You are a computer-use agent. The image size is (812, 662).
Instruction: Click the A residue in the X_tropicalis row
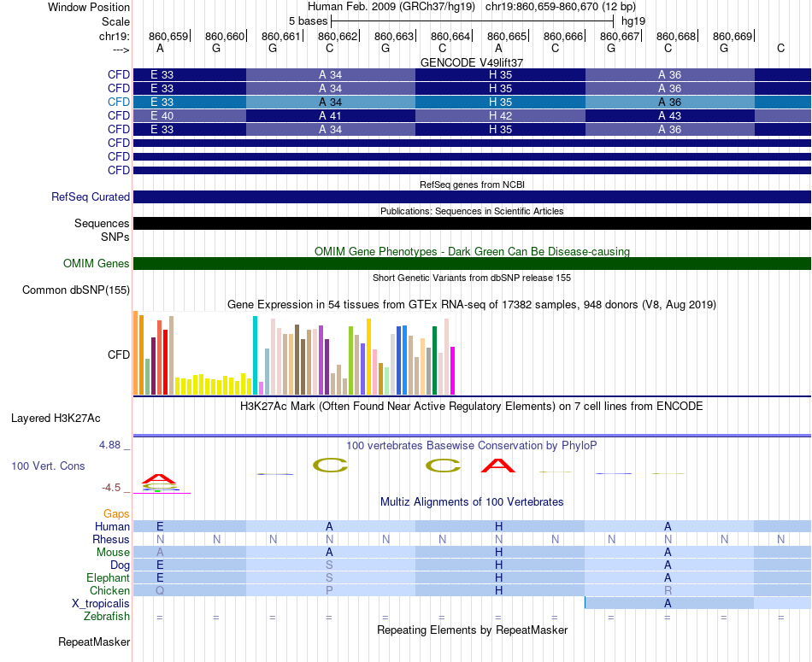(668, 604)
